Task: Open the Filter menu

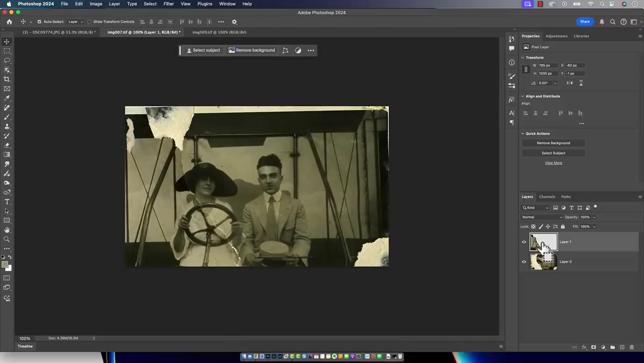Action: (x=169, y=4)
